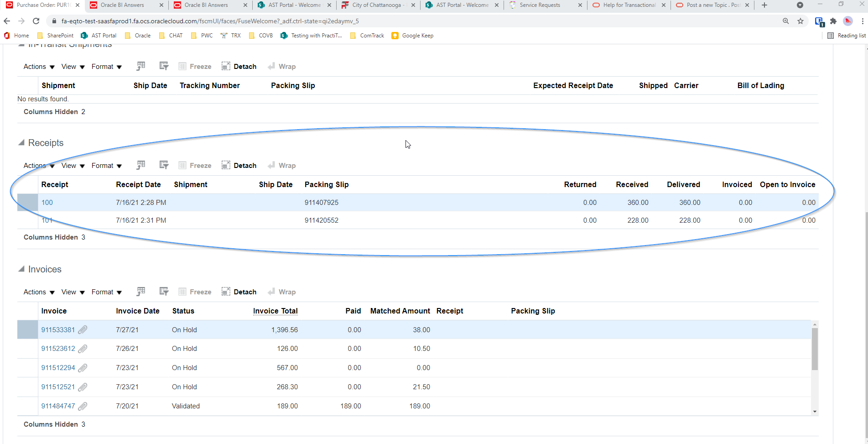868x444 pixels.
Task: Switch to the Service Requests browser tab
Action: tap(538, 5)
